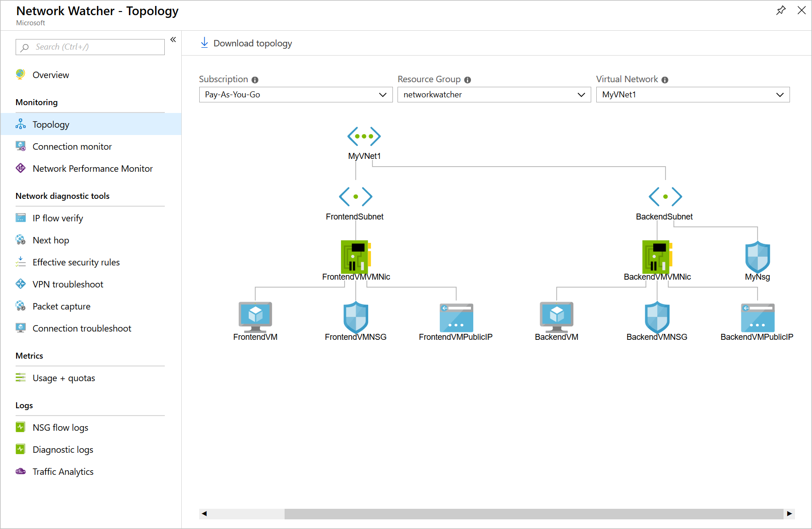812x529 pixels.
Task: Click the horizontal scrollbar right arrow
Action: pyautogui.click(x=790, y=513)
